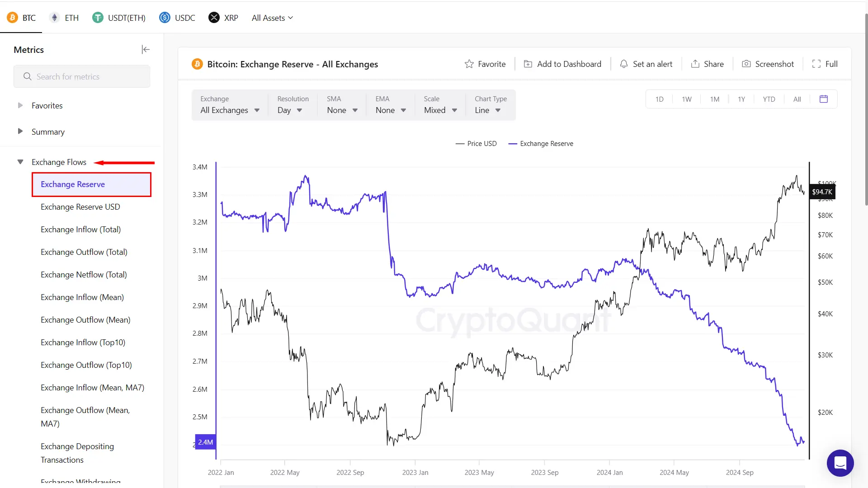Click the Screenshot camera icon

(746, 64)
